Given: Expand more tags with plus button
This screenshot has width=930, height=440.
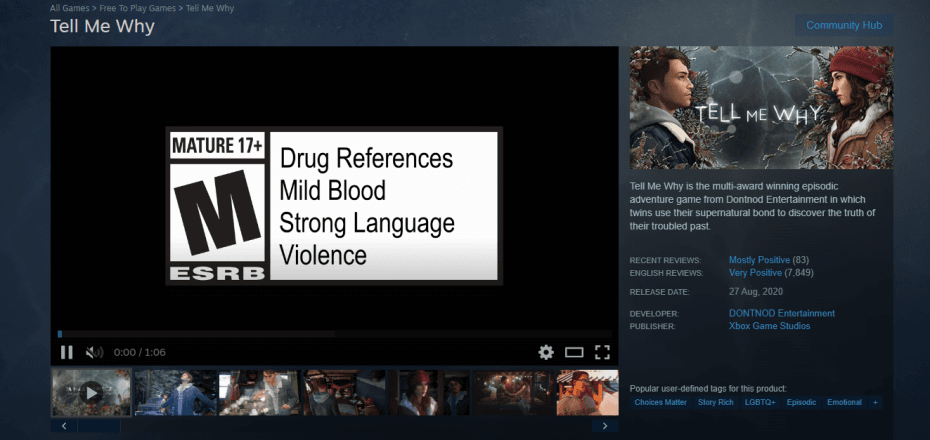Looking at the screenshot, I should click(x=875, y=402).
